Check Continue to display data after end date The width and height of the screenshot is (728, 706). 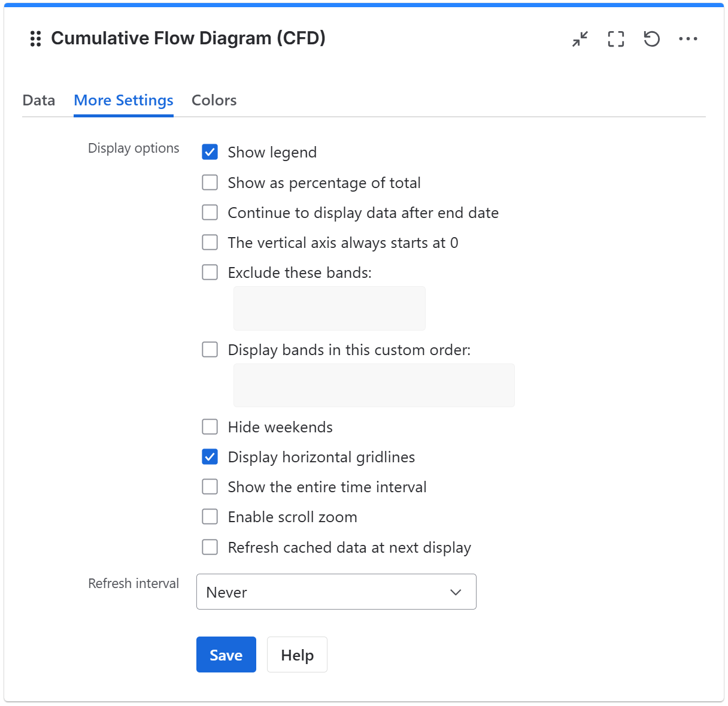[x=210, y=212]
